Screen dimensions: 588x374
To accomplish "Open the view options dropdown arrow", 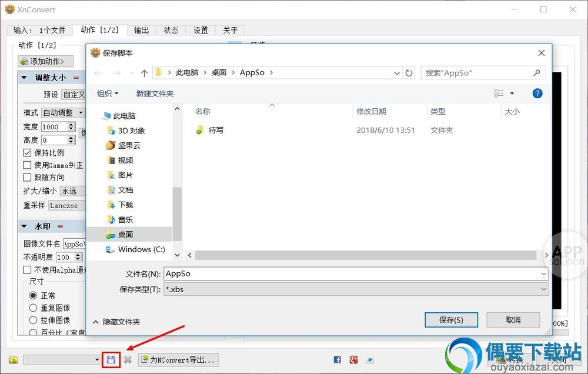I will (512, 93).
